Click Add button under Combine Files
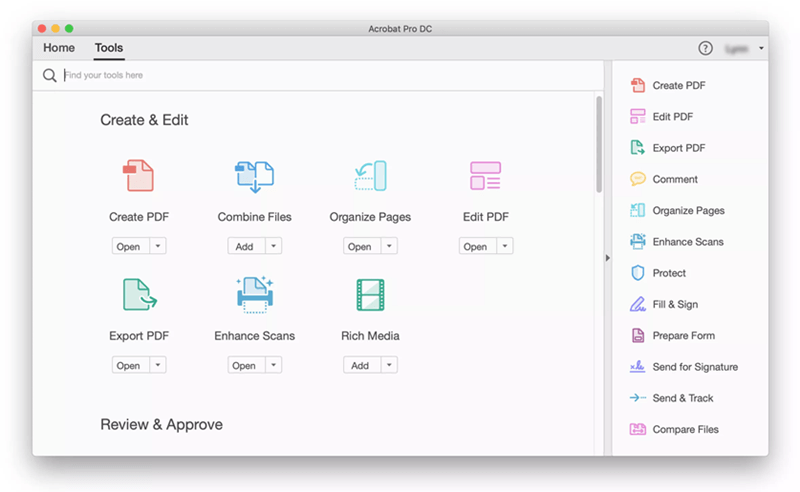 (246, 246)
